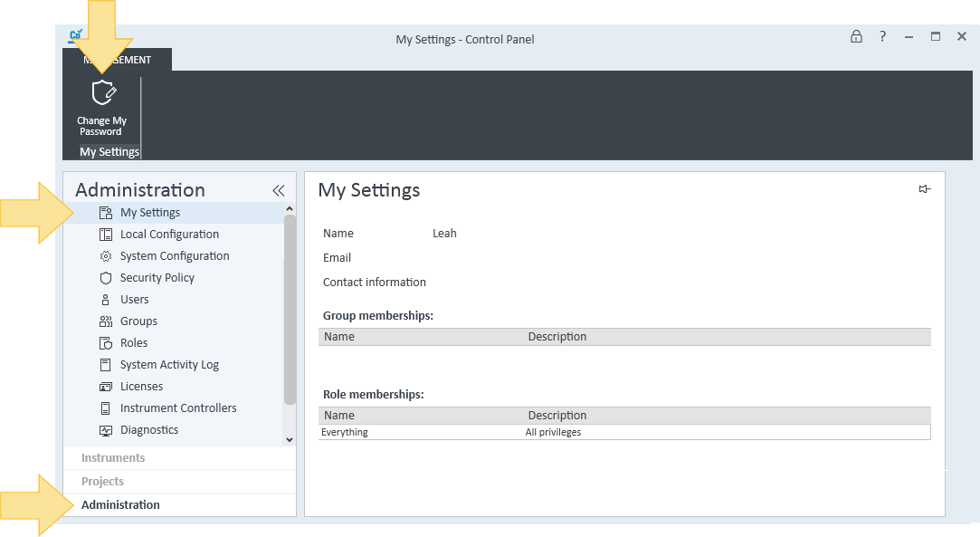The height and width of the screenshot is (537, 980).
Task: Select the Everything role membership row
Action: [624, 432]
